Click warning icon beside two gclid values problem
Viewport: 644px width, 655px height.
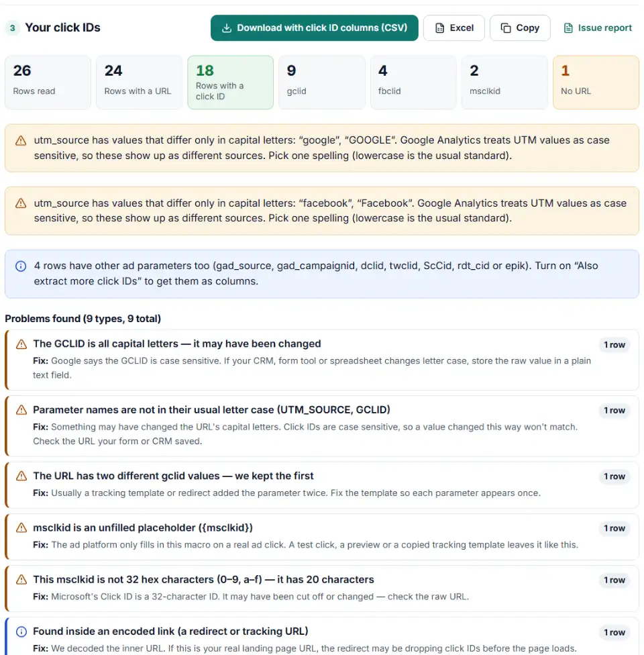[21, 476]
